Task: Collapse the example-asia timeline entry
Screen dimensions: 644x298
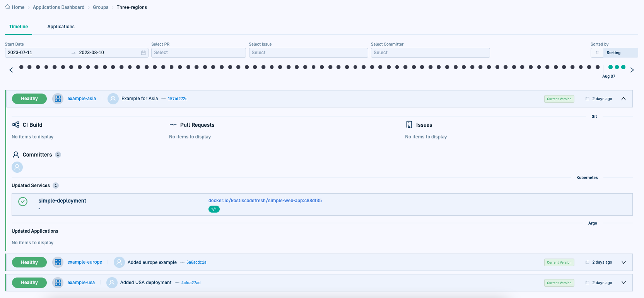Action: click(x=624, y=99)
